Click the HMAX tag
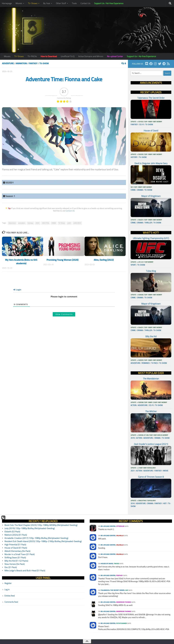 (54, 223)
